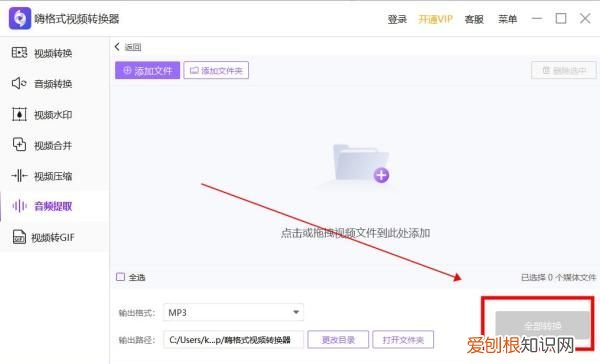
Task: Click the folder-plus icon in drop area
Action: point(361,164)
